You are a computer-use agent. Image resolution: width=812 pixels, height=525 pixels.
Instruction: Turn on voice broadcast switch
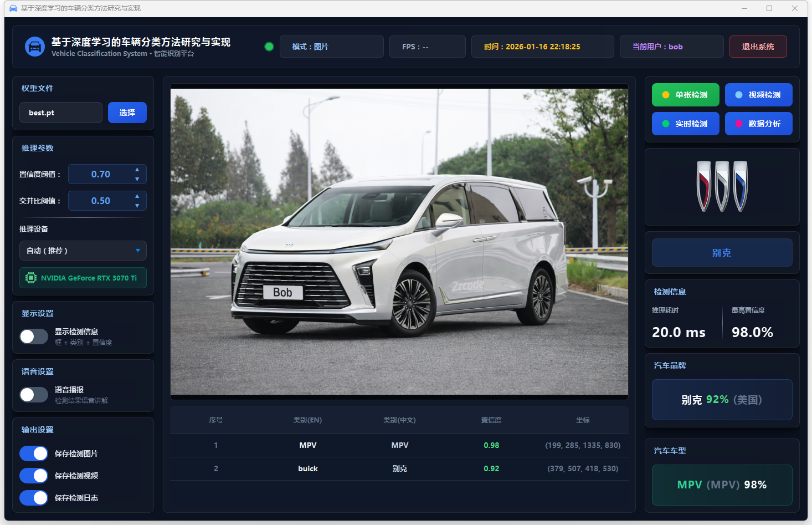tap(34, 395)
